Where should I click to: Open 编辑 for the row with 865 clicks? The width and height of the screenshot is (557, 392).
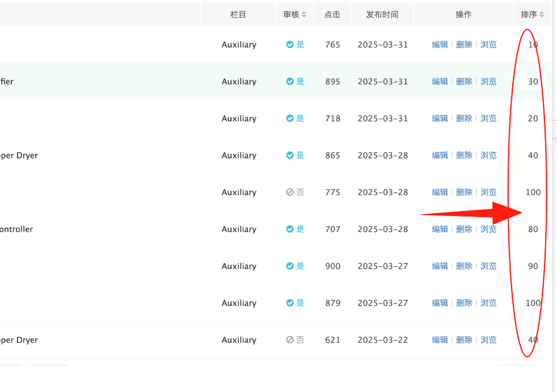click(x=440, y=155)
